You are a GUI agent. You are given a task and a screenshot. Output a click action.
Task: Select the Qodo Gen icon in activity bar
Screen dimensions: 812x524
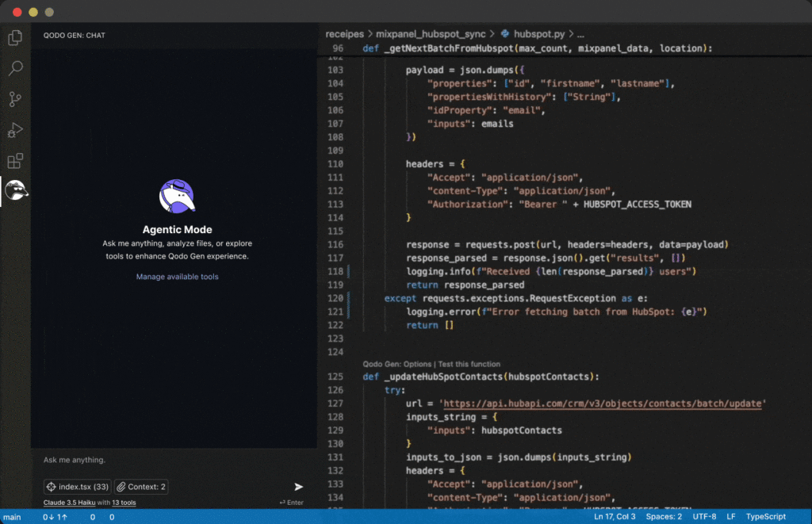pos(15,190)
